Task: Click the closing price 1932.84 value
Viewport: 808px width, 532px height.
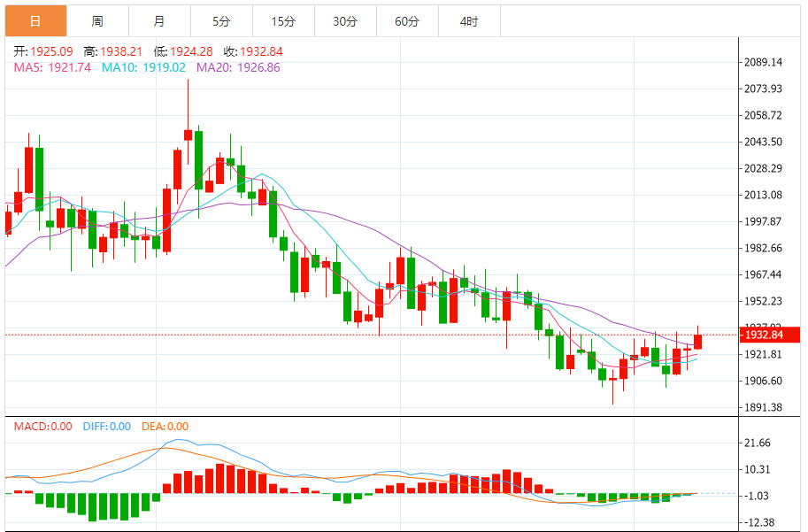Action: tap(261, 51)
